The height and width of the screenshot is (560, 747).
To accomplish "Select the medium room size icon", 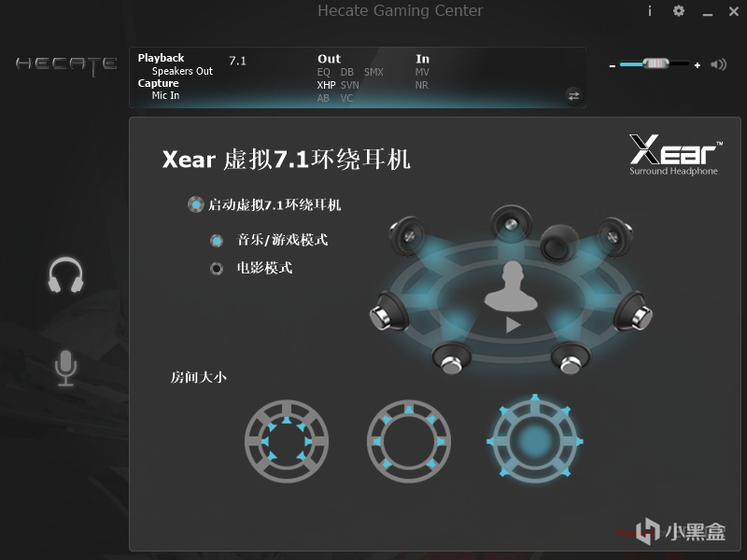I will 409,441.
